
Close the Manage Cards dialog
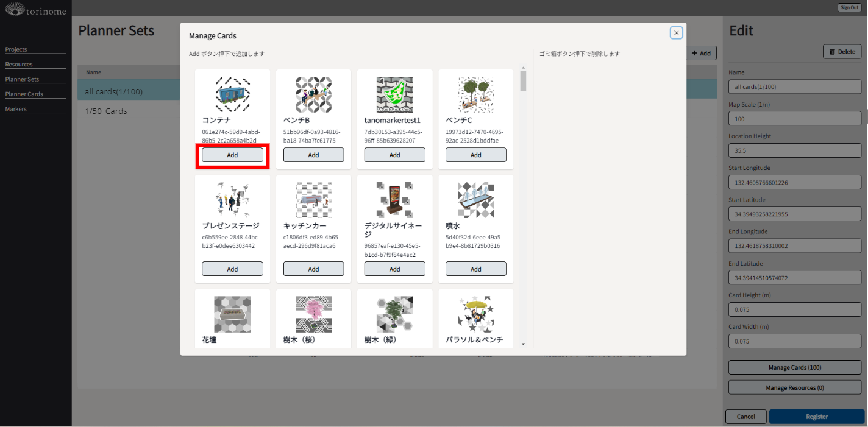coord(676,33)
